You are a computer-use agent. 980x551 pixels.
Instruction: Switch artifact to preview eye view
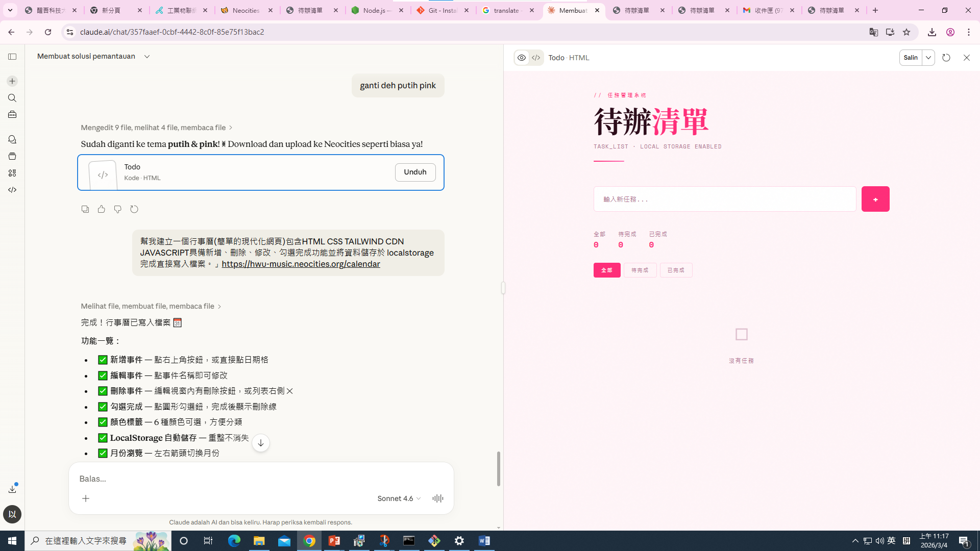click(x=522, y=58)
